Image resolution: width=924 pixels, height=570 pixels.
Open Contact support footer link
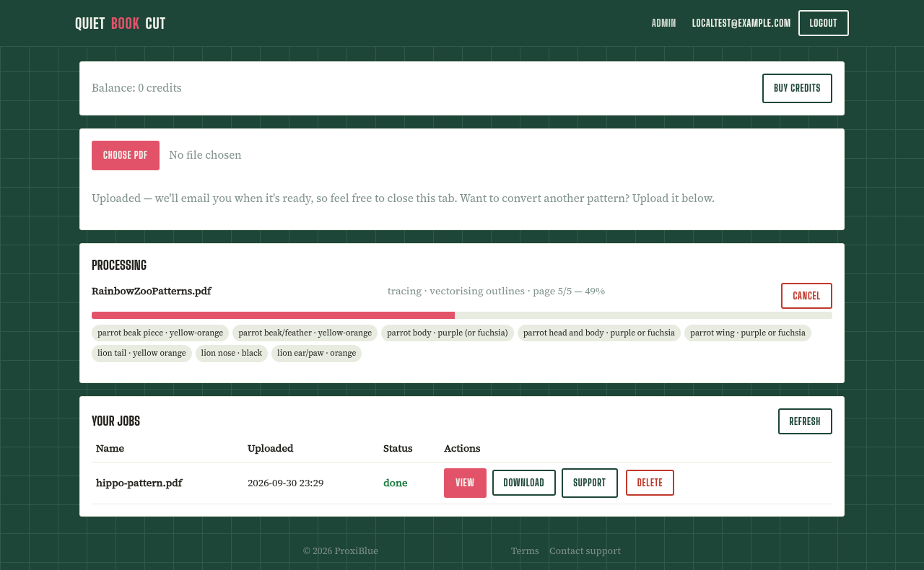click(585, 551)
